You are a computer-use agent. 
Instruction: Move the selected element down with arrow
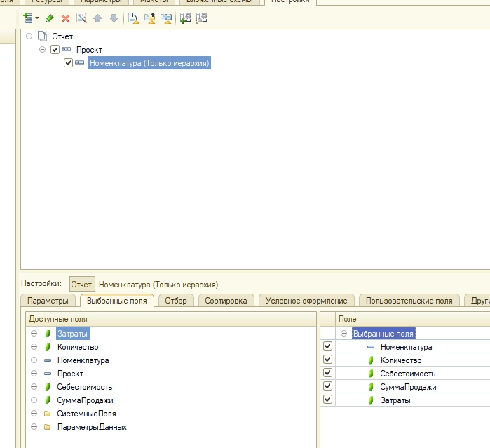coord(114,18)
